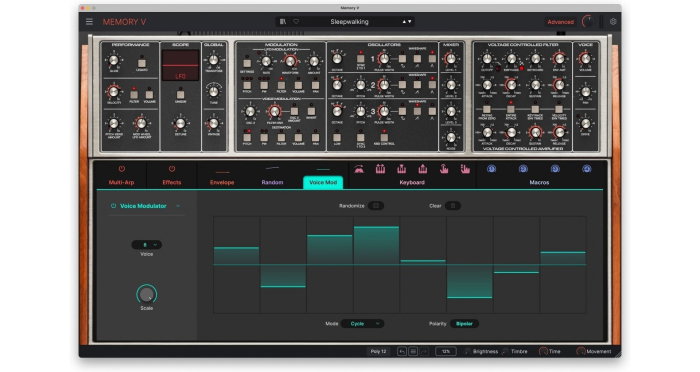
Task: Click the tallest fourth step bar
Action: click(376, 246)
